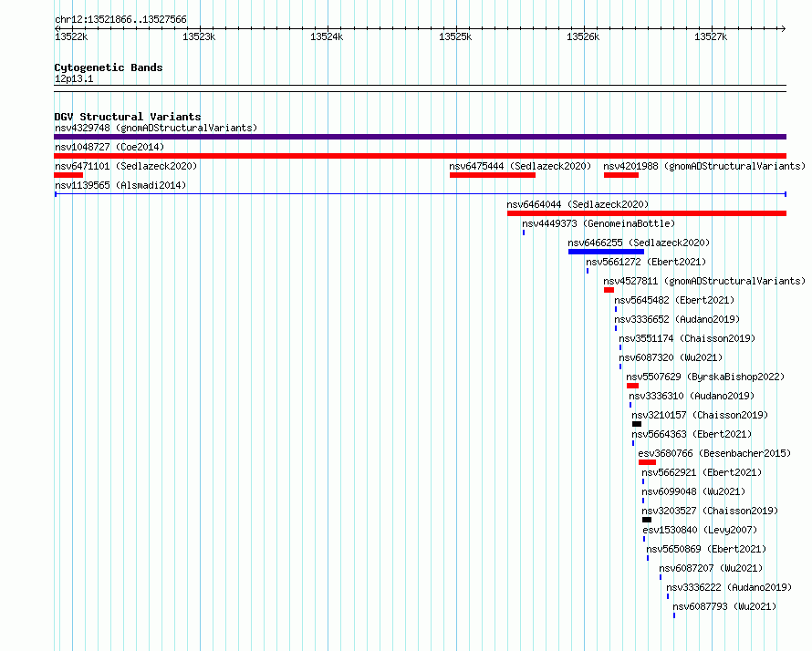Viewport: 812px width, 651px height.
Task: Click nsv3336222 (Audano2019) label
Action: (729, 587)
